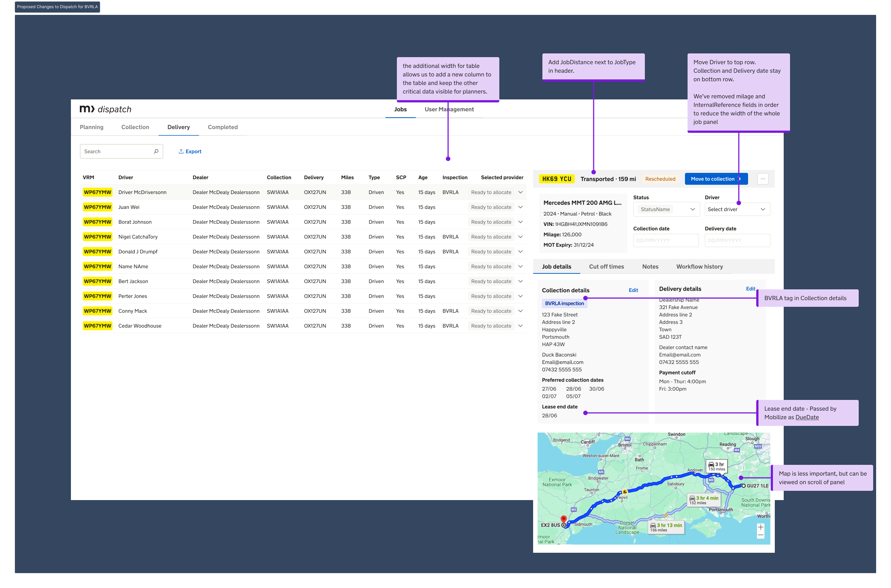This screenshot has height=588, width=891.
Task: Switch to the Jobs tab
Action: point(400,109)
